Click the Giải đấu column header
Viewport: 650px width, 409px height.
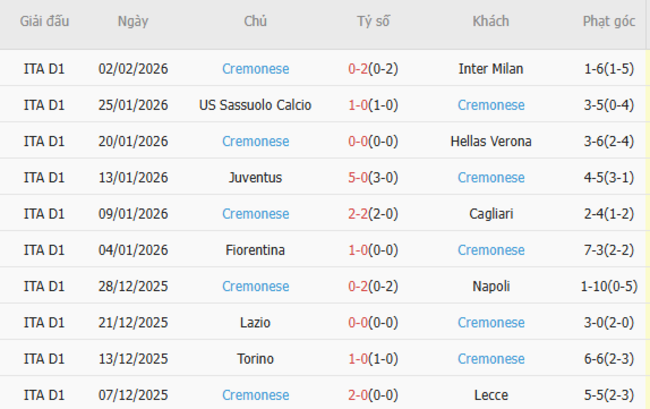coord(44,21)
